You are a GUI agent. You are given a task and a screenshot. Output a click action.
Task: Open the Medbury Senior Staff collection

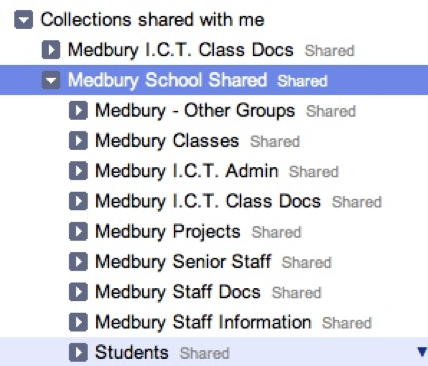click(x=183, y=262)
